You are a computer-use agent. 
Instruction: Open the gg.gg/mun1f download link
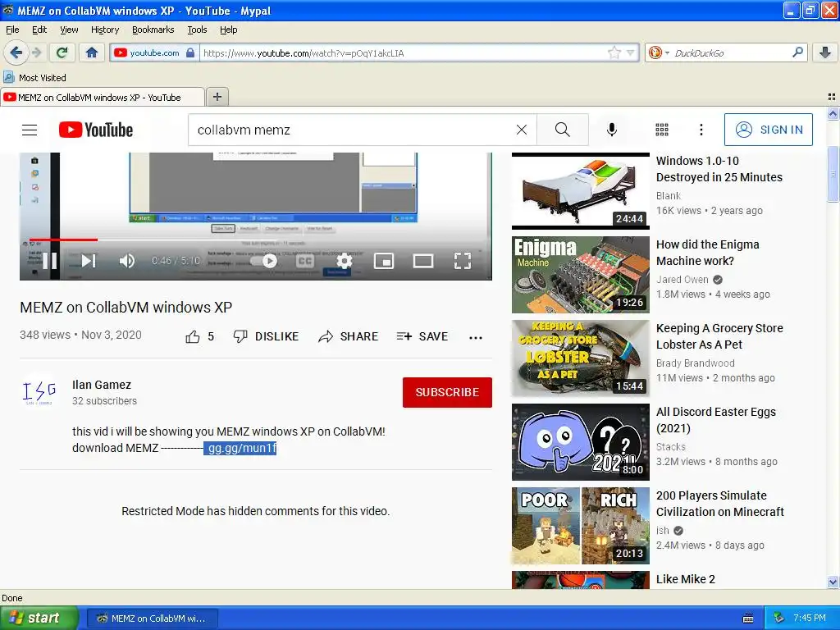click(240, 448)
